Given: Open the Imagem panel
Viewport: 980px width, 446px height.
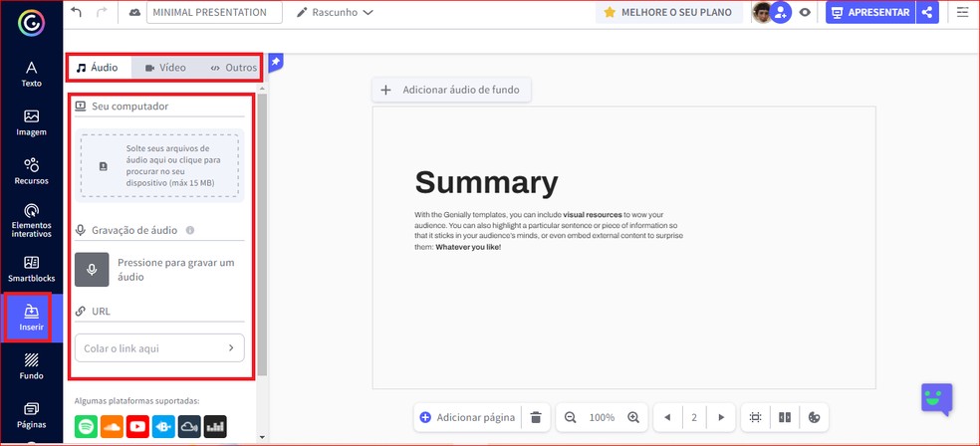Looking at the screenshot, I should coord(31,122).
